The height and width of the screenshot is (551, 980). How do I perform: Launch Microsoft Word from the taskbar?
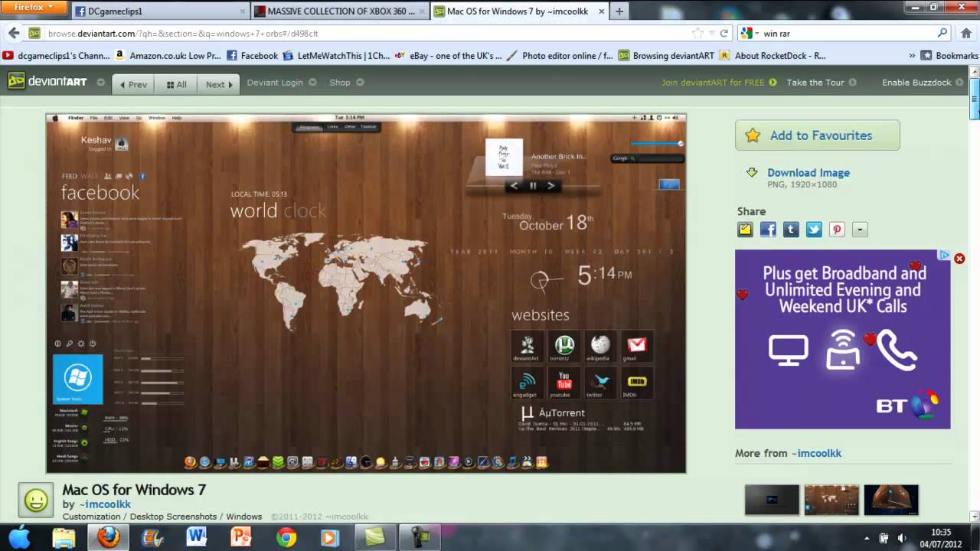[x=197, y=538]
